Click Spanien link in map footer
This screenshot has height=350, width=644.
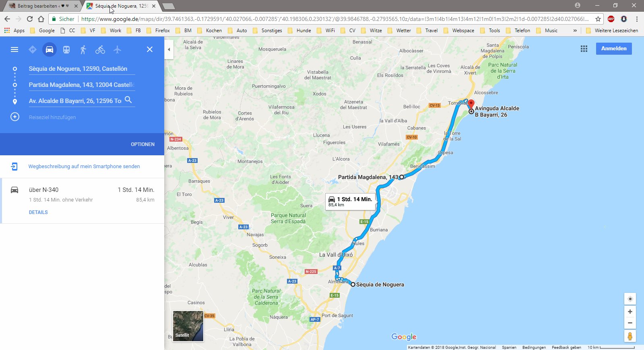(509, 348)
